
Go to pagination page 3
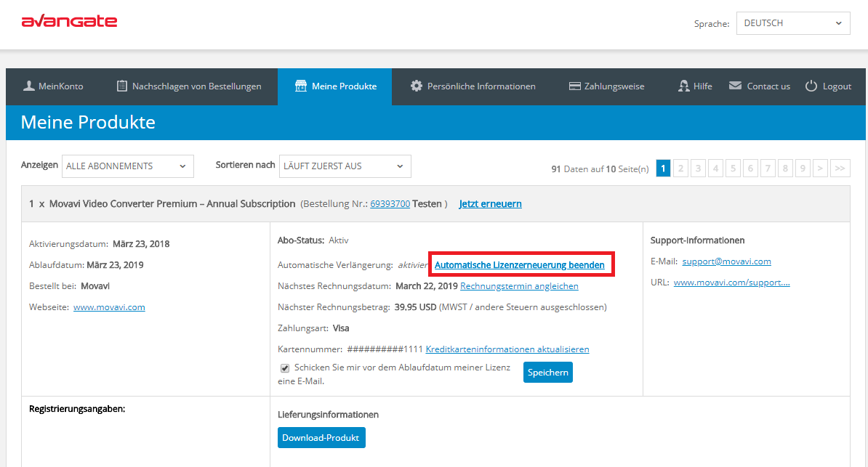[698, 168]
